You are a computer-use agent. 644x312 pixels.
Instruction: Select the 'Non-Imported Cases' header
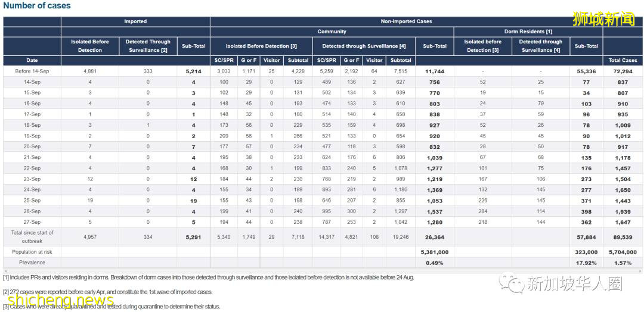(x=405, y=21)
